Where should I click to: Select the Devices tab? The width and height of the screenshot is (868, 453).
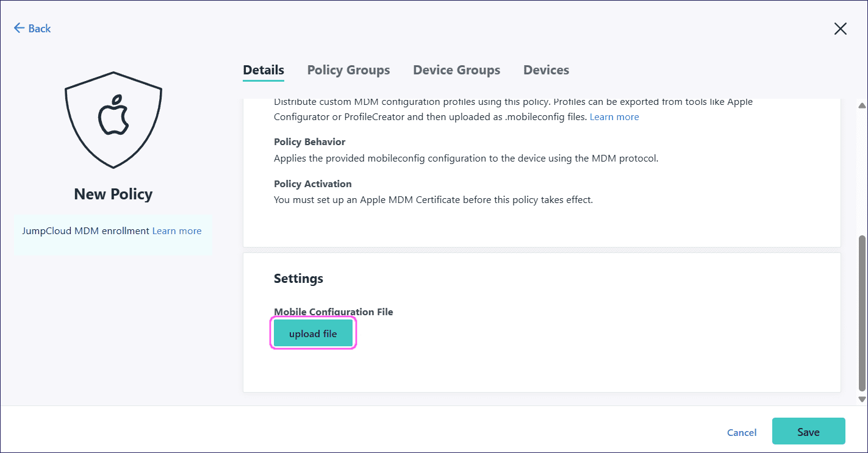tap(545, 70)
